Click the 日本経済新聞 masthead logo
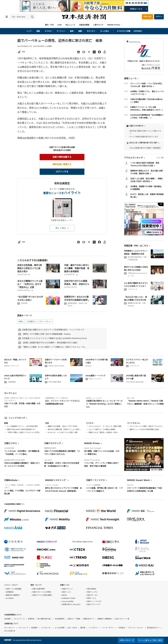 coord(84,17)
